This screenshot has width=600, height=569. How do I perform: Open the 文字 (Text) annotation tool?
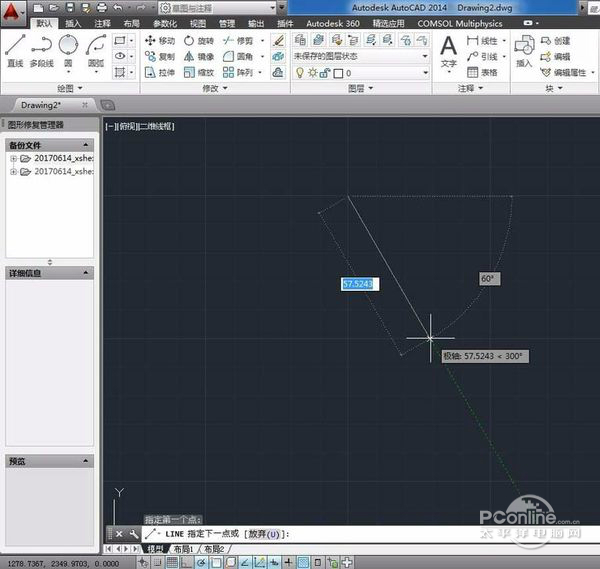pyautogui.click(x=449, y=50)
